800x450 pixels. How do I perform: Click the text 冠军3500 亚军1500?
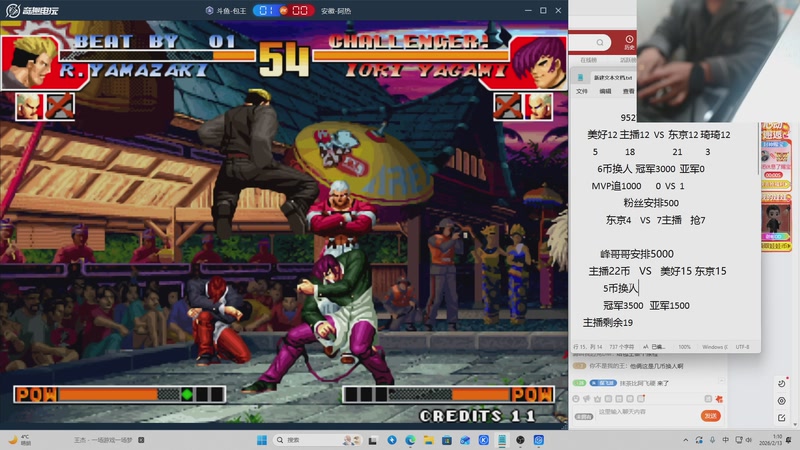[646, 306]
